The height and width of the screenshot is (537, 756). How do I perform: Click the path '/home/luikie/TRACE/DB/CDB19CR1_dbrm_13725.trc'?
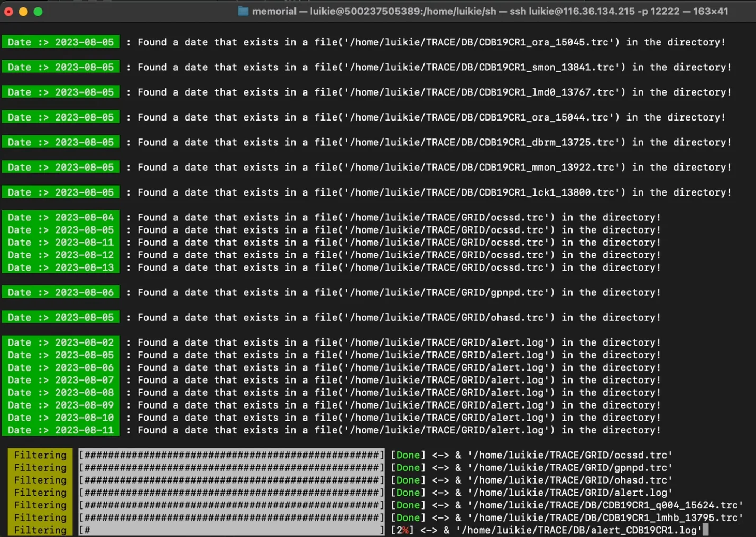click(484, 142)
